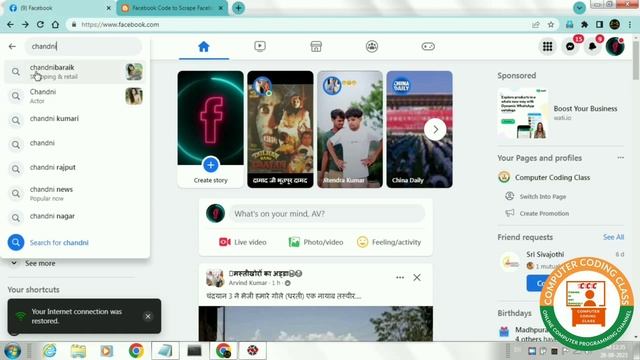Click See All friend requests
This screenshot has height=360, width=640.
(x=613, y=237)
